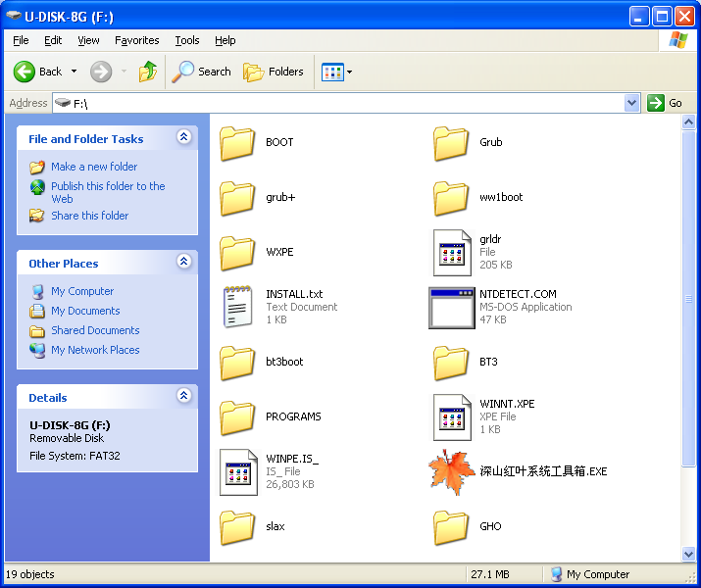The width and height of the screenshot is (701, 588).
Task: Click the grub+ folder name
Action: [x=280, y=198]
